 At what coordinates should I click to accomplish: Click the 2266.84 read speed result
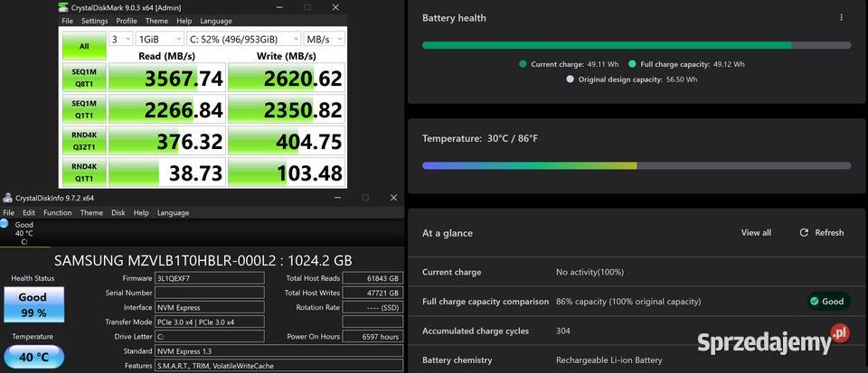pos(166,109)
